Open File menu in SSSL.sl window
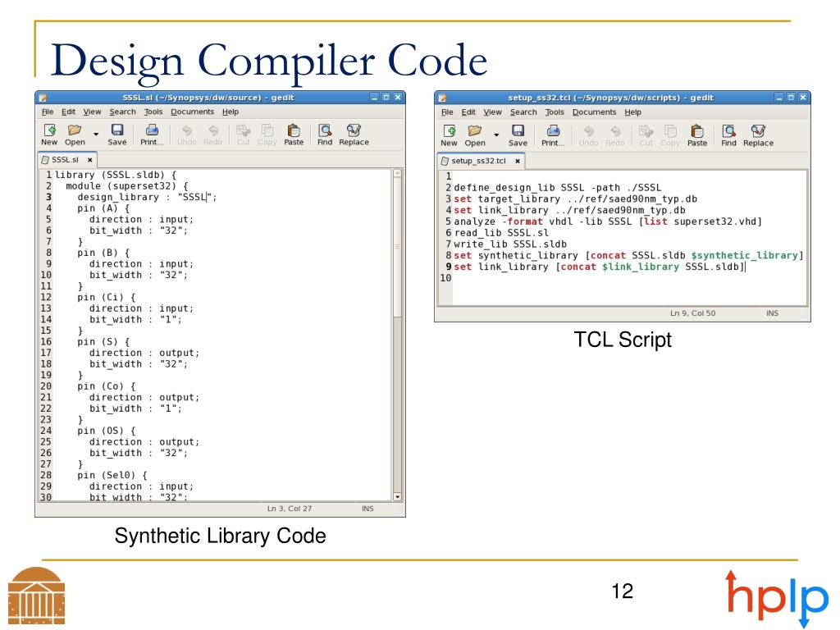This screenshot has width=840, height=630. pos(48,112)
